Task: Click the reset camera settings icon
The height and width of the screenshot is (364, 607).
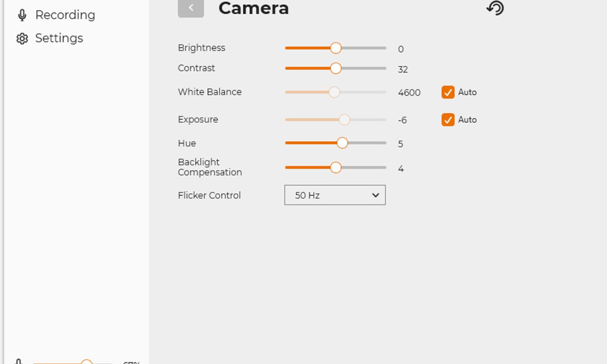Action: (x=495, y=8)
